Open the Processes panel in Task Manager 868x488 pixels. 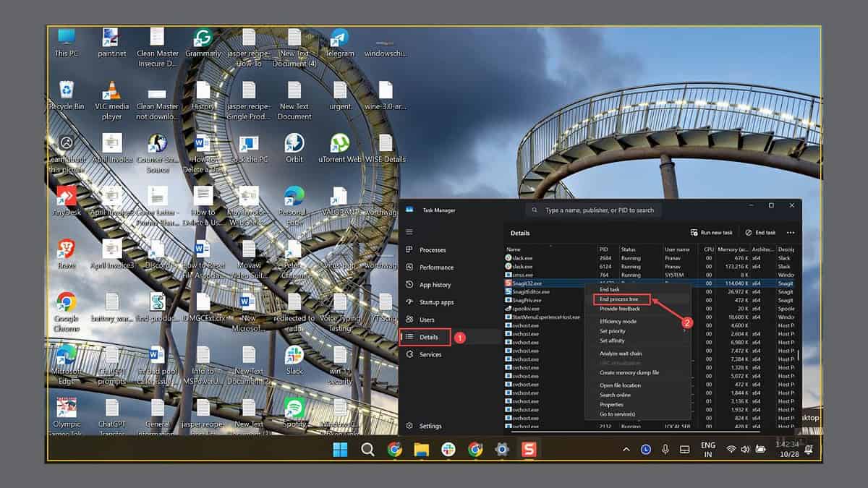click(433, 249)
